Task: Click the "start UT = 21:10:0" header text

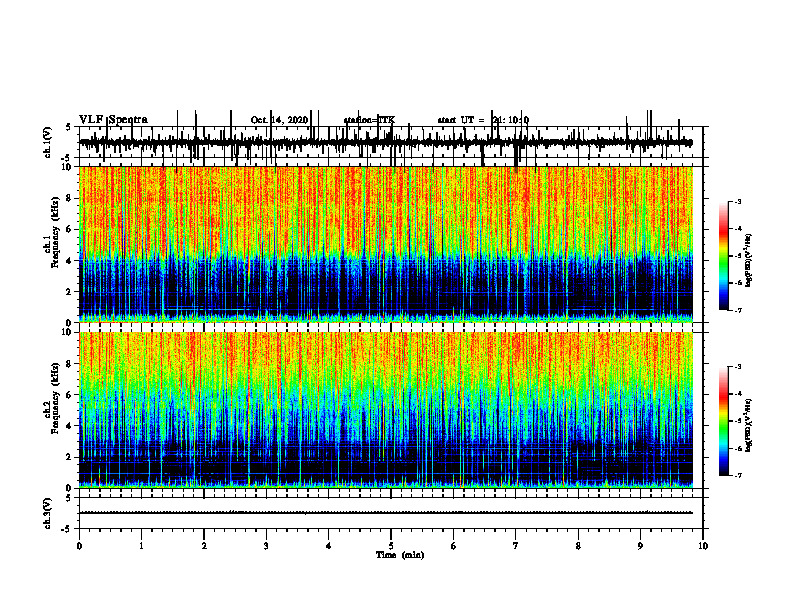Action: pos(483,120)
